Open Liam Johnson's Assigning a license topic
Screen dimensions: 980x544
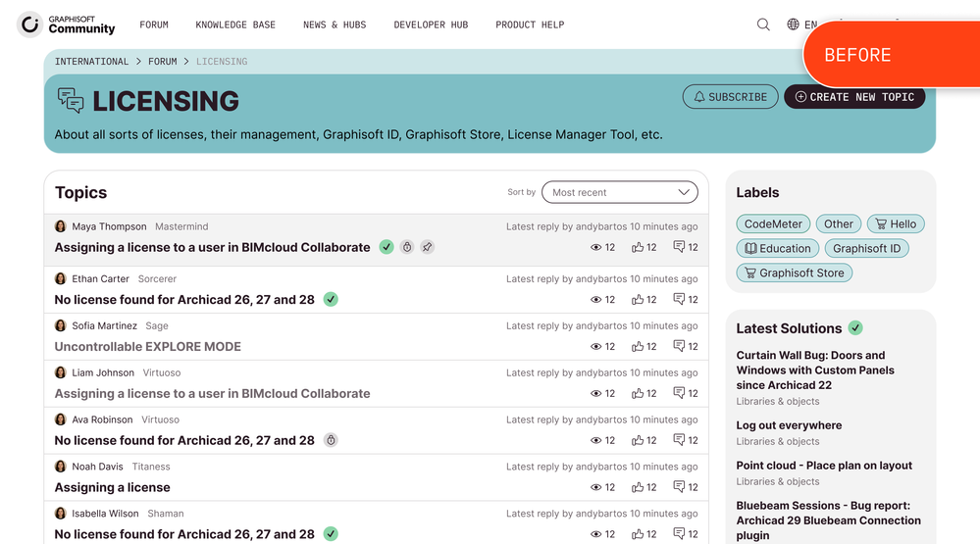[213, 393]
